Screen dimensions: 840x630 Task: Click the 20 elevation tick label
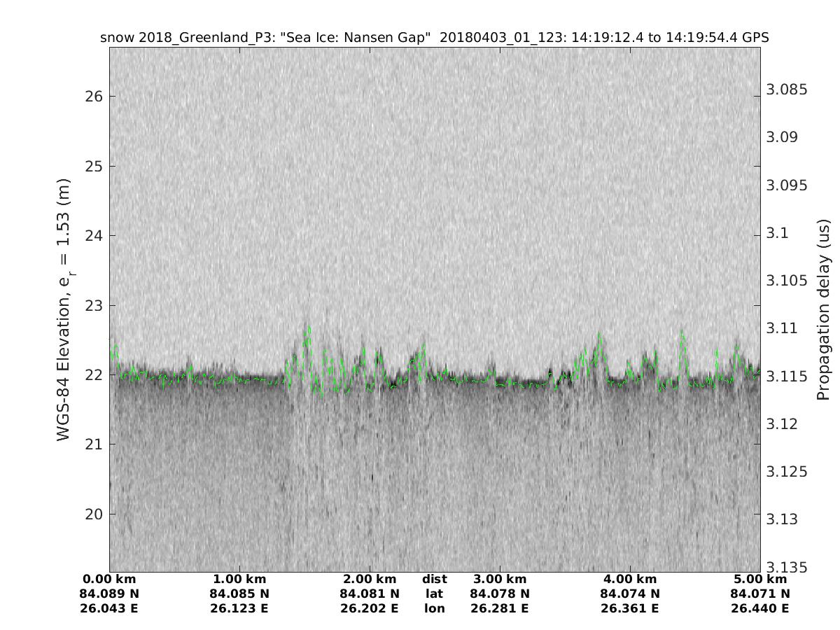pos(94,514)
